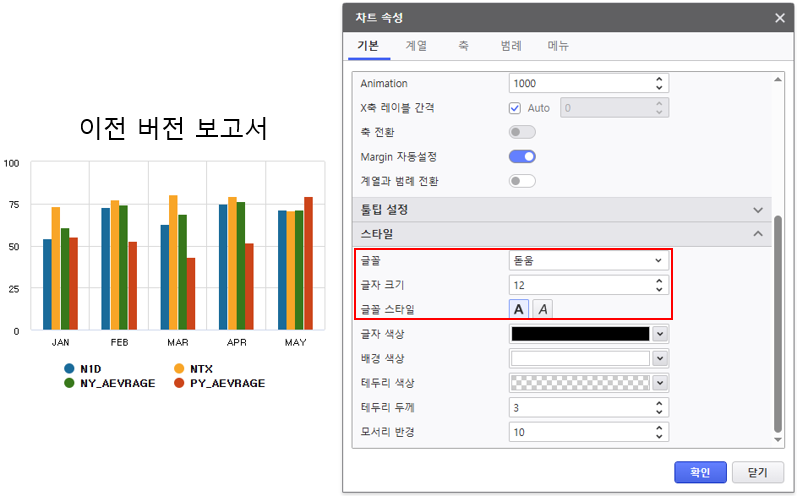Click the PY_AEVRAGE legend marker
This screenshot has width=798, height=498.
[179, 383]
